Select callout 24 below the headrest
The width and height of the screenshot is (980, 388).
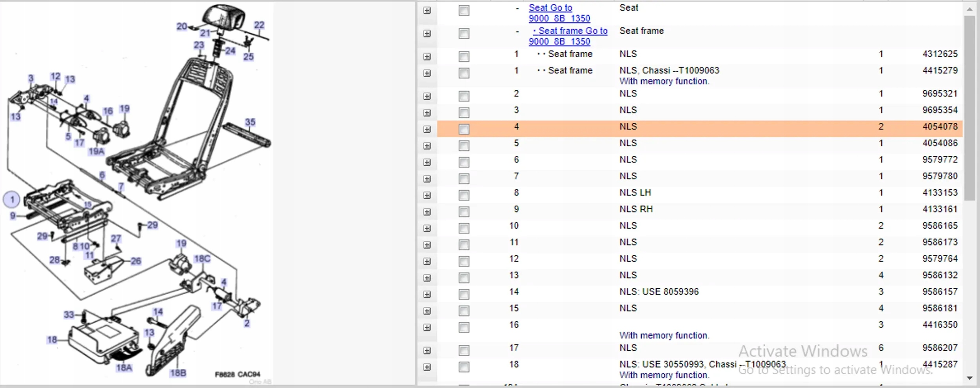click(x=230, y=51)
